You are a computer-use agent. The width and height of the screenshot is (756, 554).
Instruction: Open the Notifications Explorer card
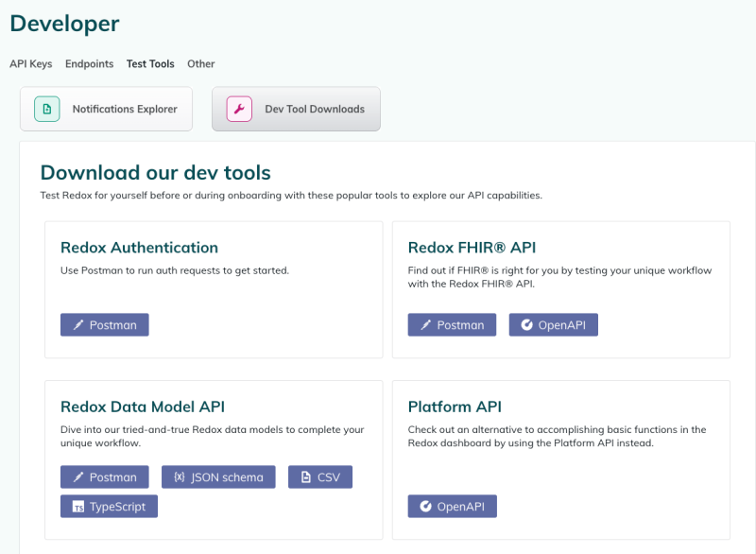(x=106, y=109)
